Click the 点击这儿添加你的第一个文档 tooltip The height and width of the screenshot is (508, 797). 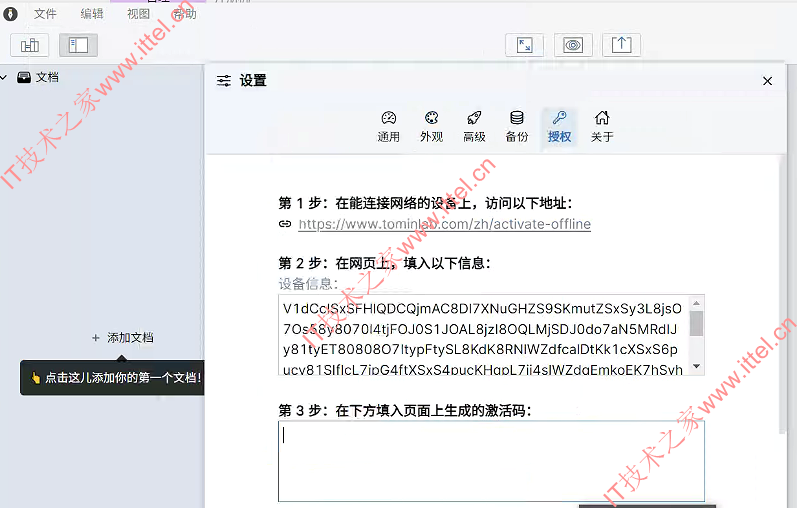tap(112, 377)
